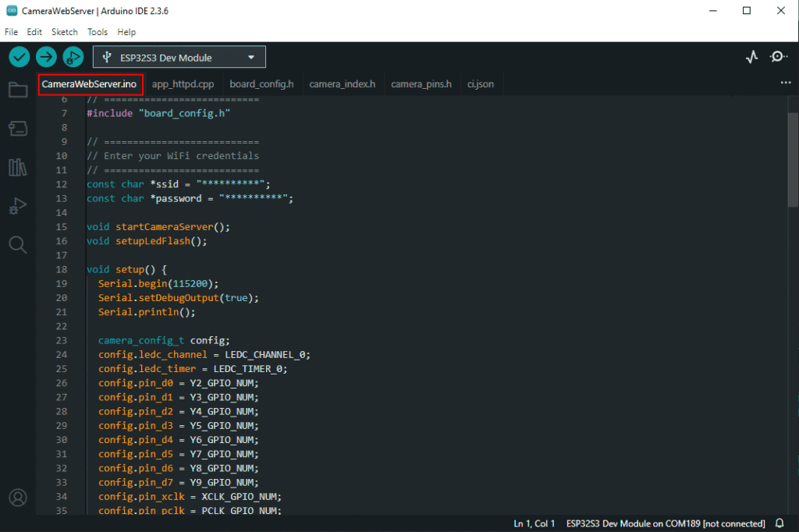Switch to the board_config.h tab

tap(261, 84)
